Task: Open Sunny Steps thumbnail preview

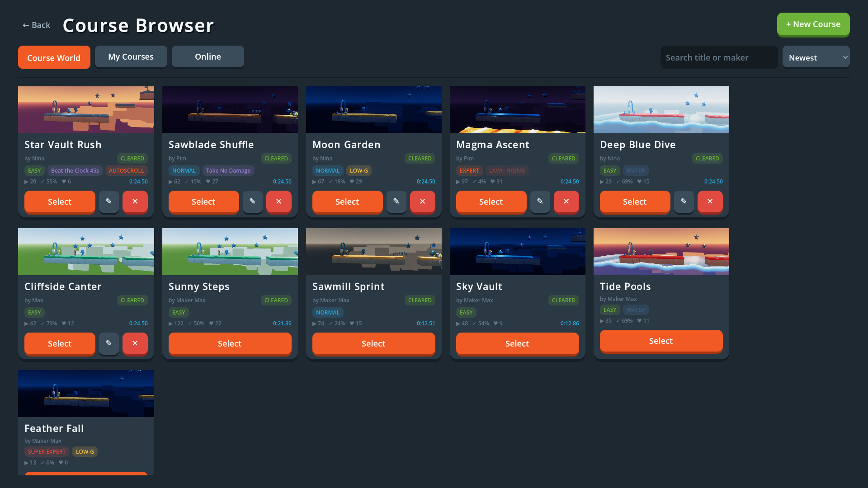Action: (230, 252)
